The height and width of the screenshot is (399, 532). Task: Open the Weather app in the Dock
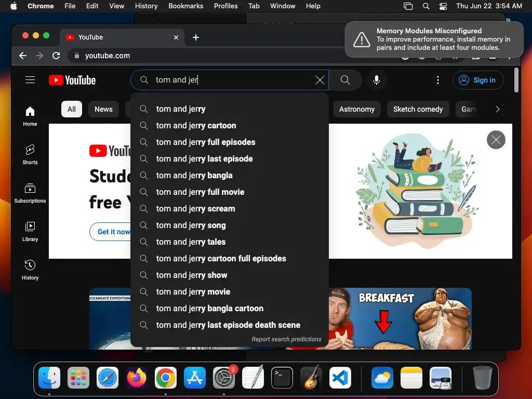tap(382, 378)
